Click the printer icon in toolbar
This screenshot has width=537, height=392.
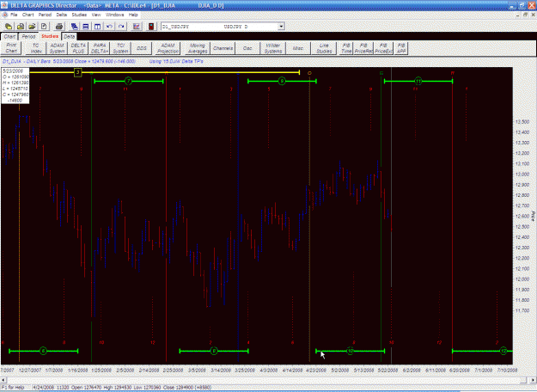coord(59,27)
